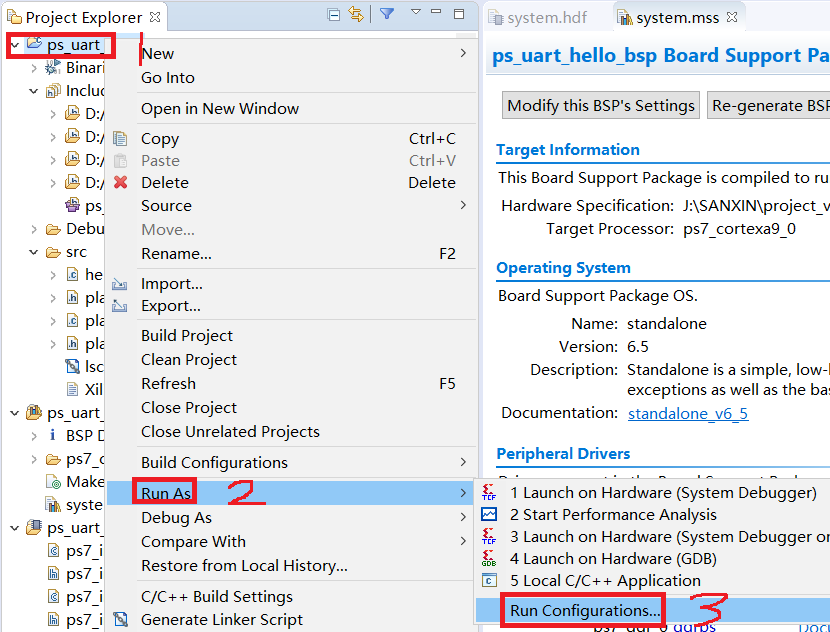
Task: Click the filter funnel icon in Project Explorer
Action: 387,14
